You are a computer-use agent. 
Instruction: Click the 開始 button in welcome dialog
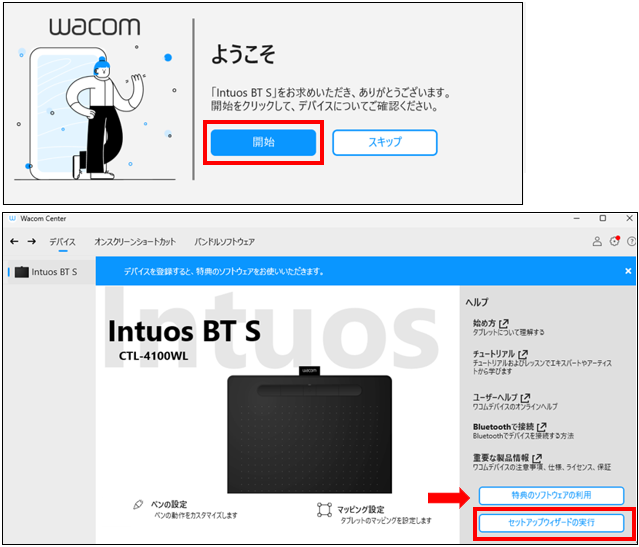(263, 142)
